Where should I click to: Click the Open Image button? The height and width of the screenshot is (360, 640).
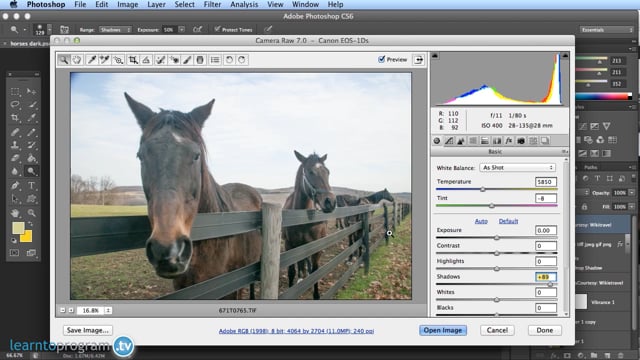443,330
